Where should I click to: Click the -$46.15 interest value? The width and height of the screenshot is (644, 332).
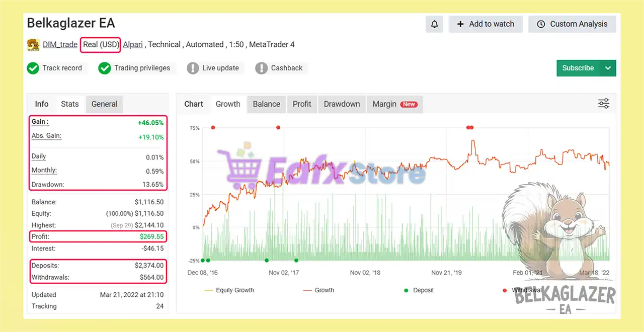[x=152, y=248]
